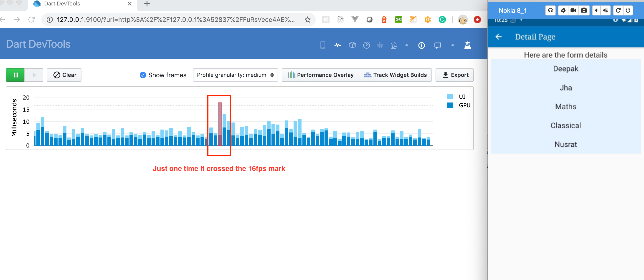Open the debugger bug icon

[380, 45]
